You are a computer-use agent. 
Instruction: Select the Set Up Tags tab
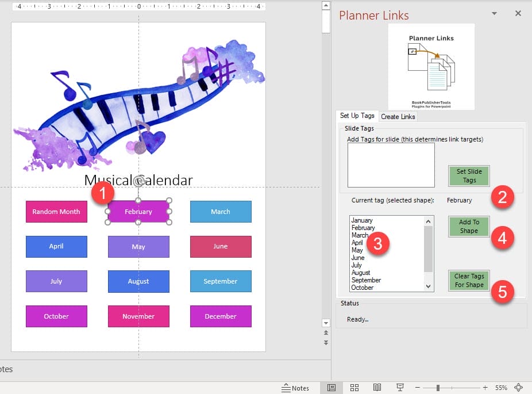point(357,116)
